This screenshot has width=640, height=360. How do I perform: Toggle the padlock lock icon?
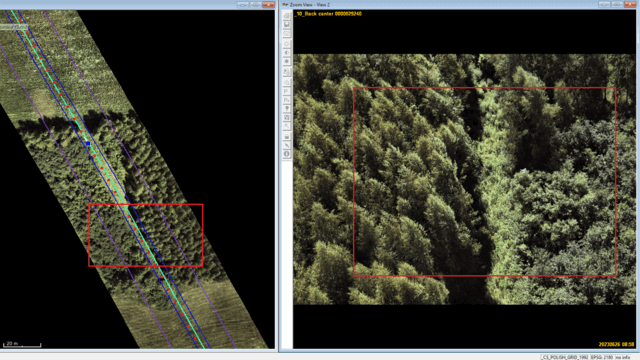pyautogui.click(x=287, y=136)
